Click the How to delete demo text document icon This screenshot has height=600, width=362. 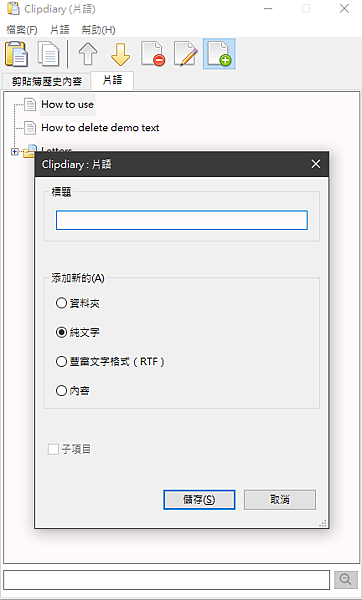[x=30, y=127]
